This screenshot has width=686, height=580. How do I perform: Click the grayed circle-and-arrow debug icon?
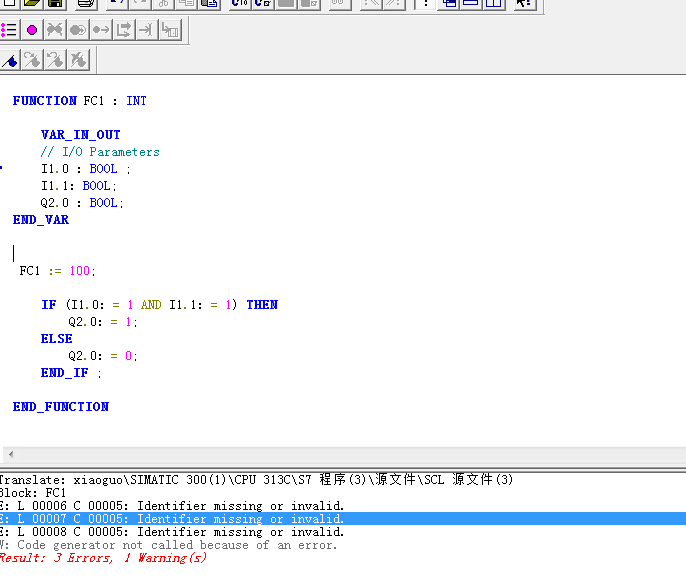101,30
